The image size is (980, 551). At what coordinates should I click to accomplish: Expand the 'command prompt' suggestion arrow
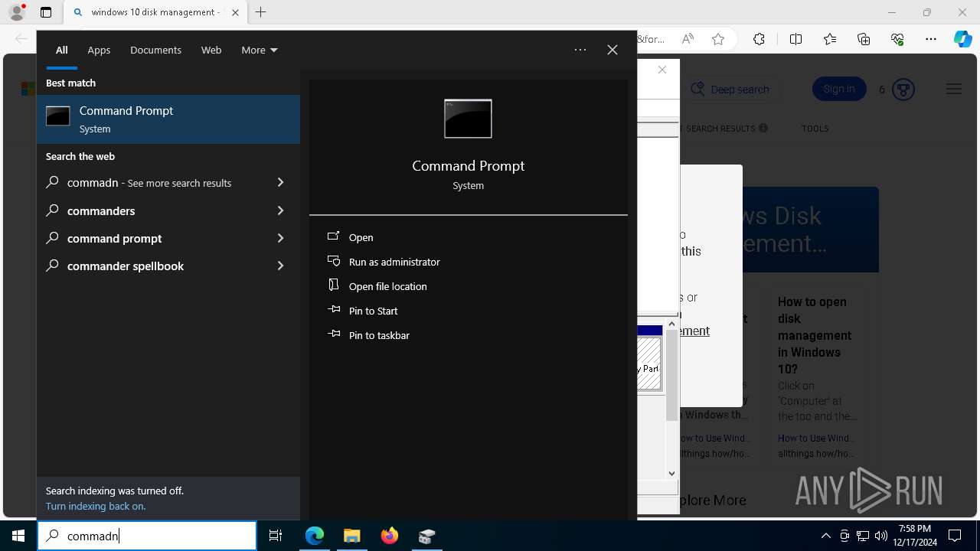coord(280,238)
